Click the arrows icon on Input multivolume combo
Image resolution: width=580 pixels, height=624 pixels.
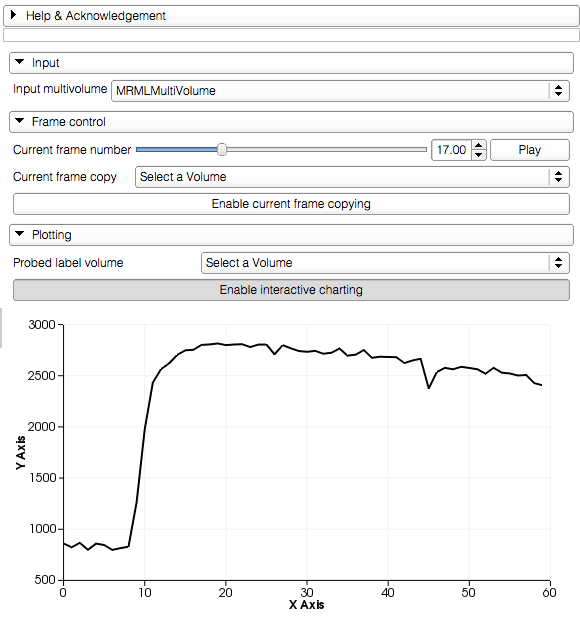558,91
